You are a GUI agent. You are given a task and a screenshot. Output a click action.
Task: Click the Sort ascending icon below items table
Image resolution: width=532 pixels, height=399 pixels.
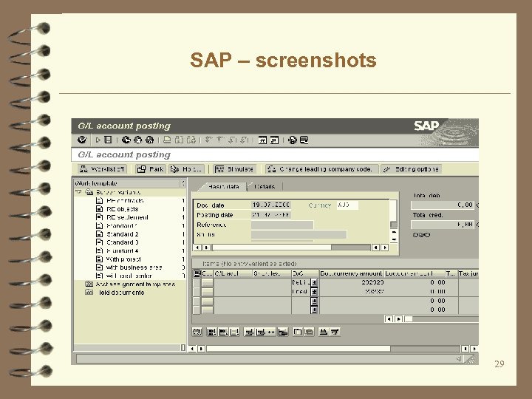coord(324,332)
